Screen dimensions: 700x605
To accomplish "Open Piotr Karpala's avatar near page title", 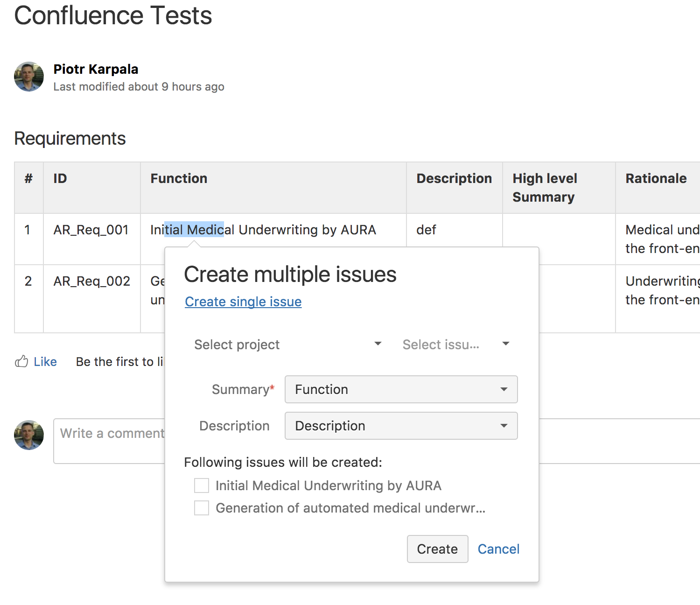I will point(29,77).
